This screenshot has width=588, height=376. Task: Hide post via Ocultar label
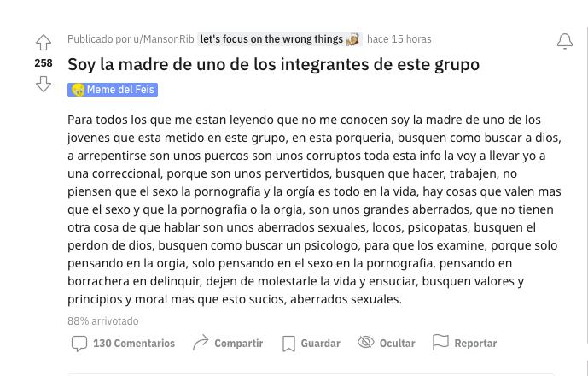(x=397, y=344)
